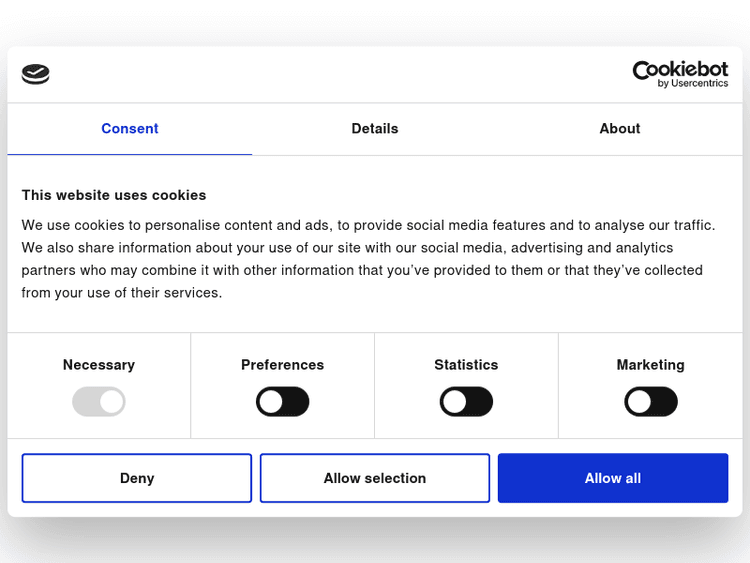Screen dimensions: 750x563
Task: Turn on the Statistics cookies switch
Action: pos(466,402)
